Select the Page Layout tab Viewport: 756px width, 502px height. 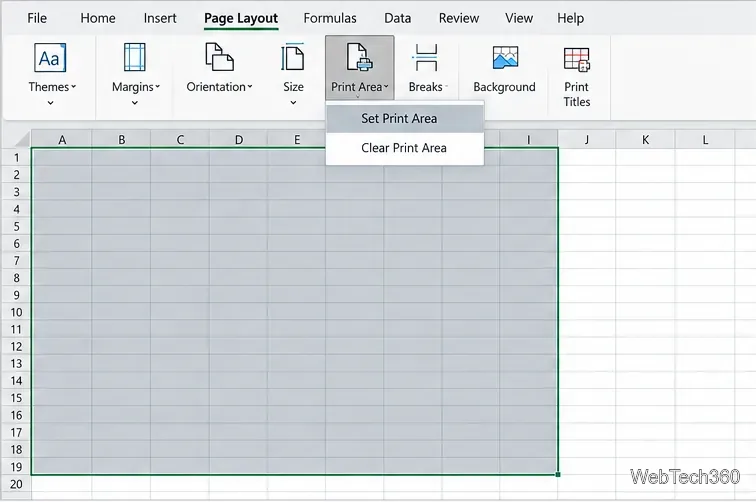(x=241, y=18)
